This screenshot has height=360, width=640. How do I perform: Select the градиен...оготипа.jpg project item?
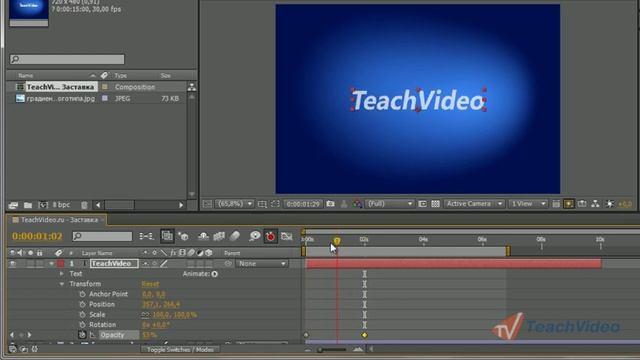pos(60,98)
